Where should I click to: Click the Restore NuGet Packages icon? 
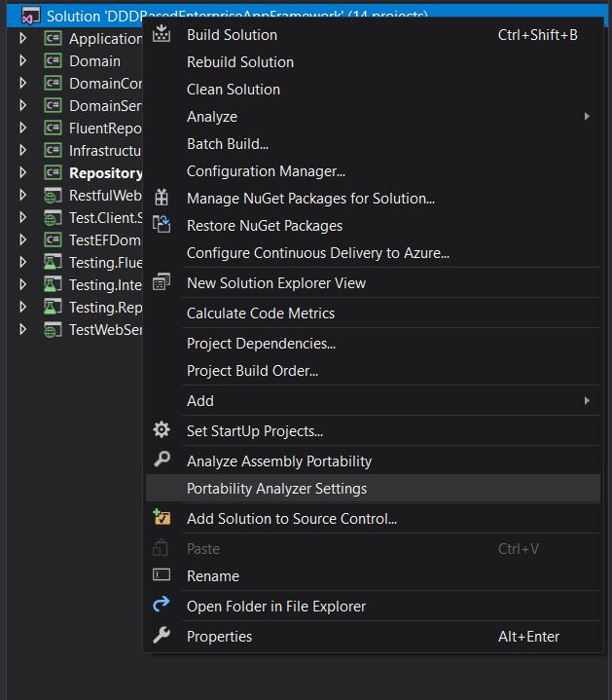tap(162, 226)
